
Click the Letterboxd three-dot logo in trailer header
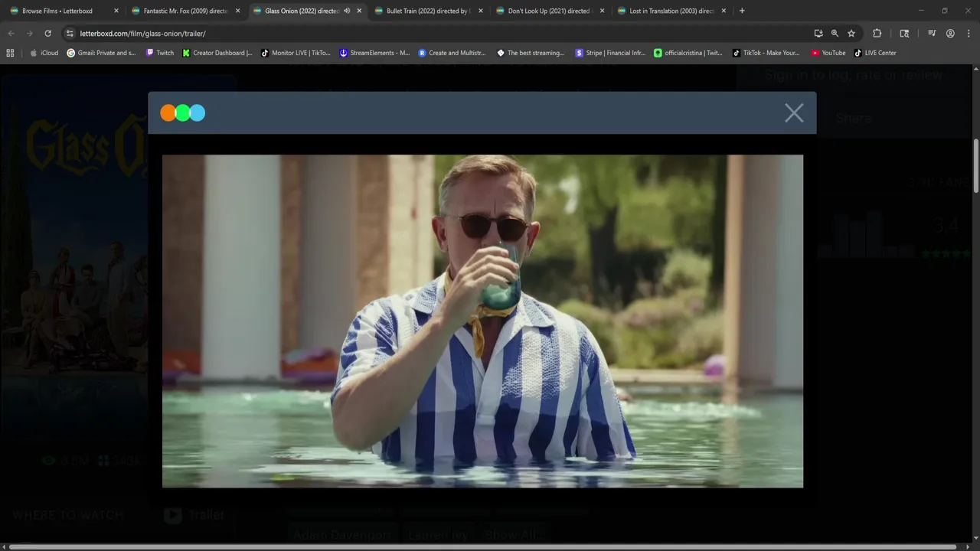(x=183, y=113)
